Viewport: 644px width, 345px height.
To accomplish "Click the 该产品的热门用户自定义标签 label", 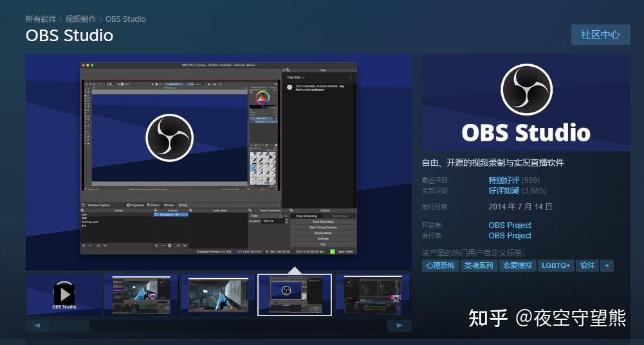I will click(x=474, y=252).
